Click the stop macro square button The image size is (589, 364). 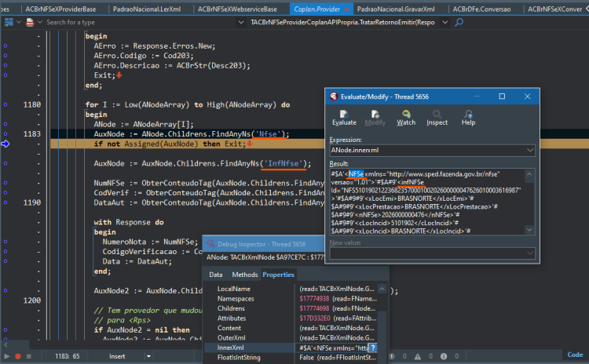pyautogui.click(x=28, y=356)
